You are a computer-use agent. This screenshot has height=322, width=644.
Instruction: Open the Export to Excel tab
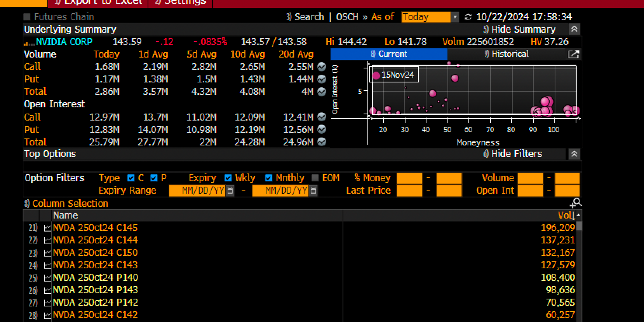point(99,2)
